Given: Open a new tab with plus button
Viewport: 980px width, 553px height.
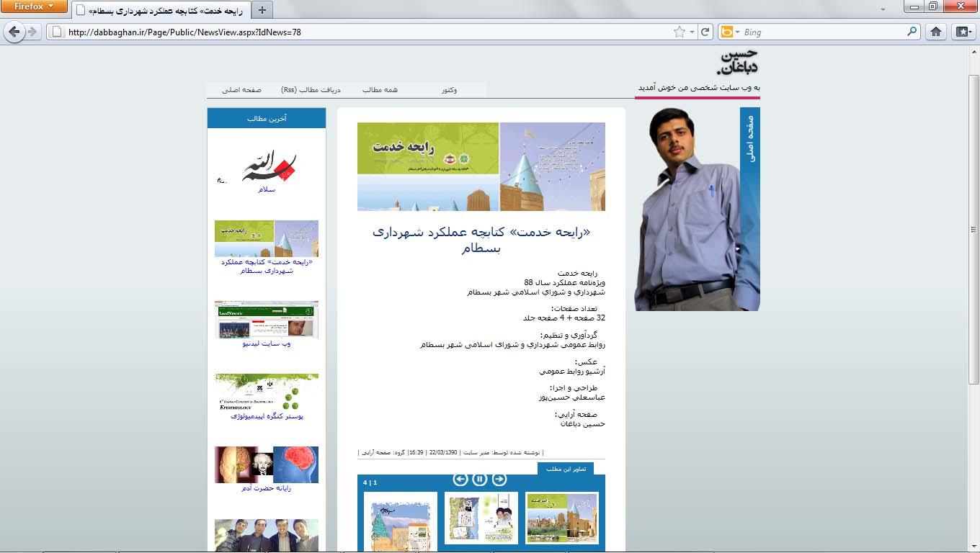Looking at the screenshot, I should (x=262, y=10).
